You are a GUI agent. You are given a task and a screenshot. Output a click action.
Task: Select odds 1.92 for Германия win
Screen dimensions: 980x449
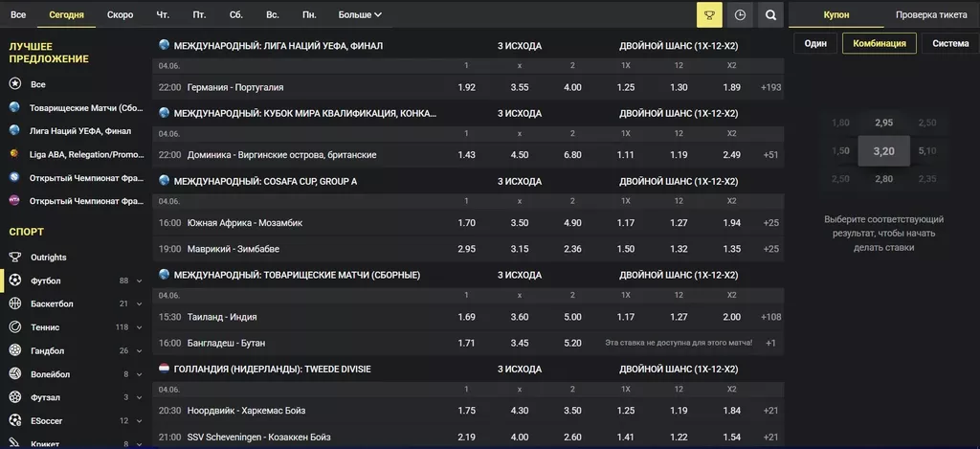click(x=466, y=87)
